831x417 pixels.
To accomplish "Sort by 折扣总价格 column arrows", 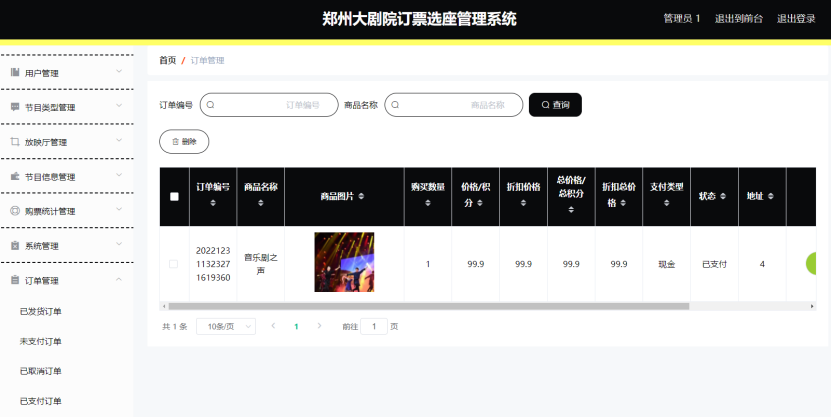I will coord(623,203).
